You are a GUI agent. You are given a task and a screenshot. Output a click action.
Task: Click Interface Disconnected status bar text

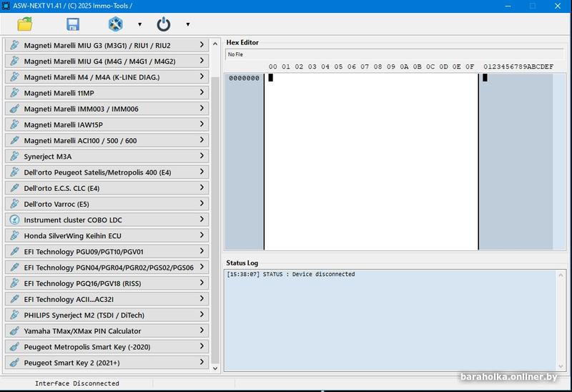click(x=77, y=383)
